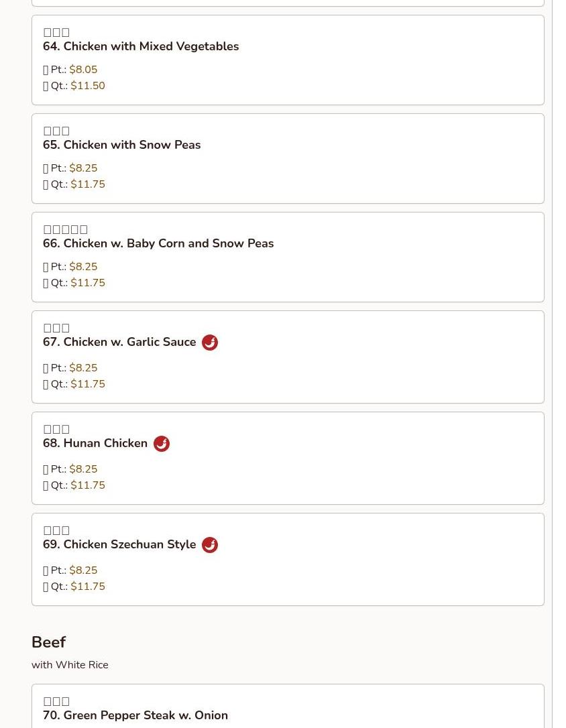Pick quart price of Chicken with Snow Peas
The image size is (566, 728).
88,184
